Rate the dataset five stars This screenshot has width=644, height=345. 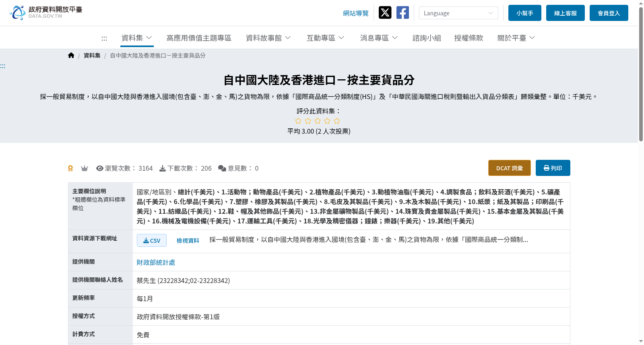point(337,121)
